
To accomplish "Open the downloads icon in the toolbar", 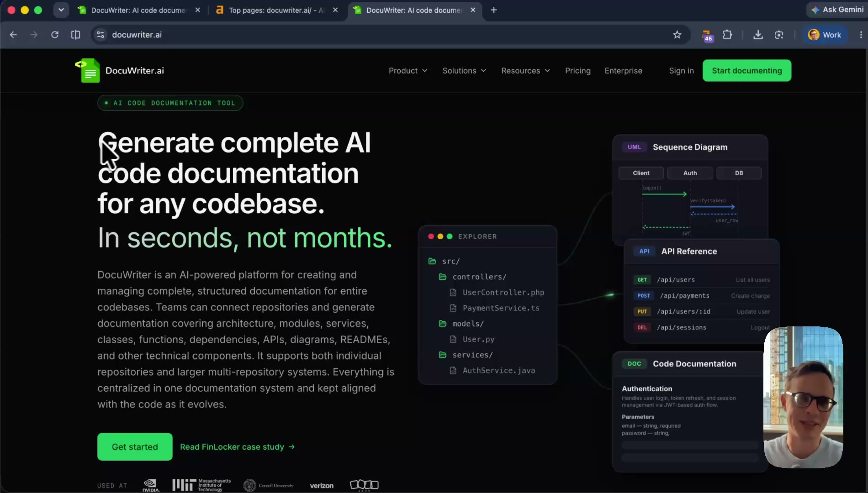I will pyautogui.click(x=758, y=35).
